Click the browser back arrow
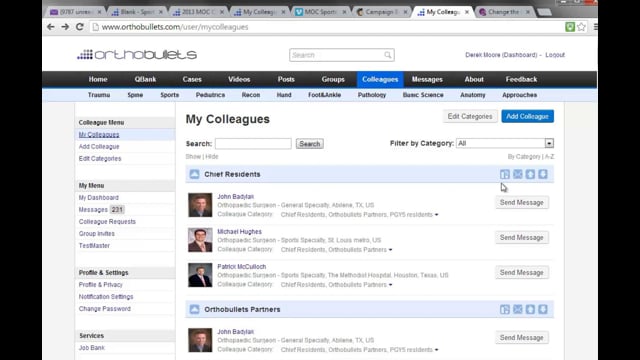The width and height of the screenshot is (640, 360). (51, 27)
